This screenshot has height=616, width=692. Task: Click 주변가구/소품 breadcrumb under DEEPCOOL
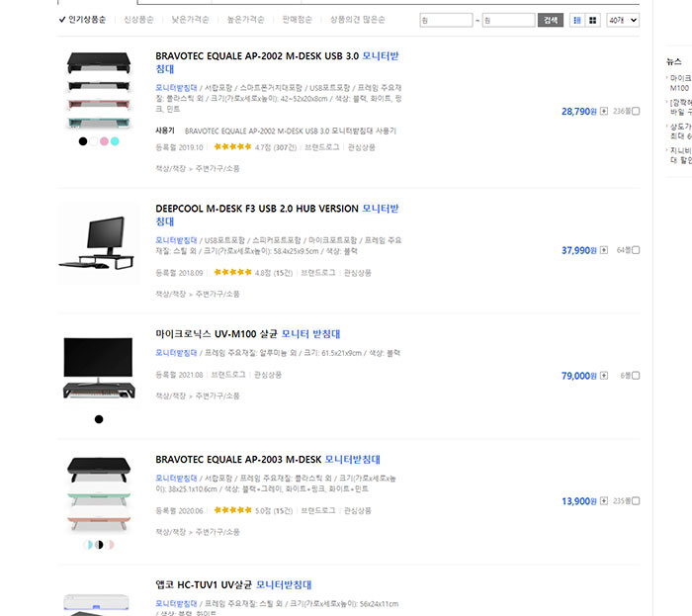[x=217, y=294]
